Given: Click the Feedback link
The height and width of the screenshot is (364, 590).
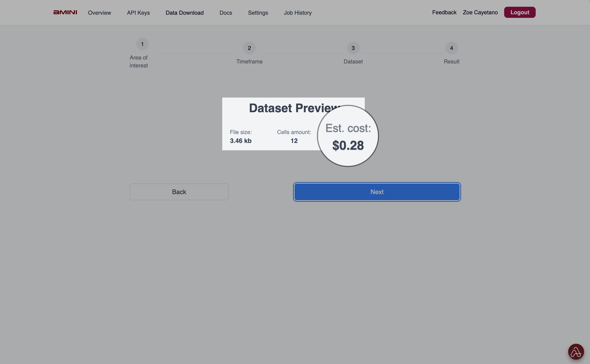Looking at the screenshot, I should pyautogui.click(x=444, y=12).
